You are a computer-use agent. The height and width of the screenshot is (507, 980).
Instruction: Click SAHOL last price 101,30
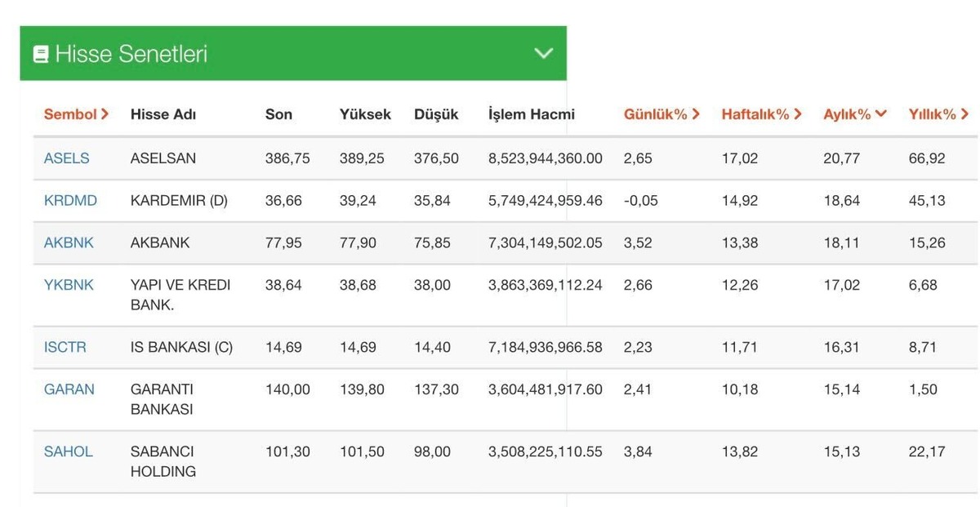[287, 451]
